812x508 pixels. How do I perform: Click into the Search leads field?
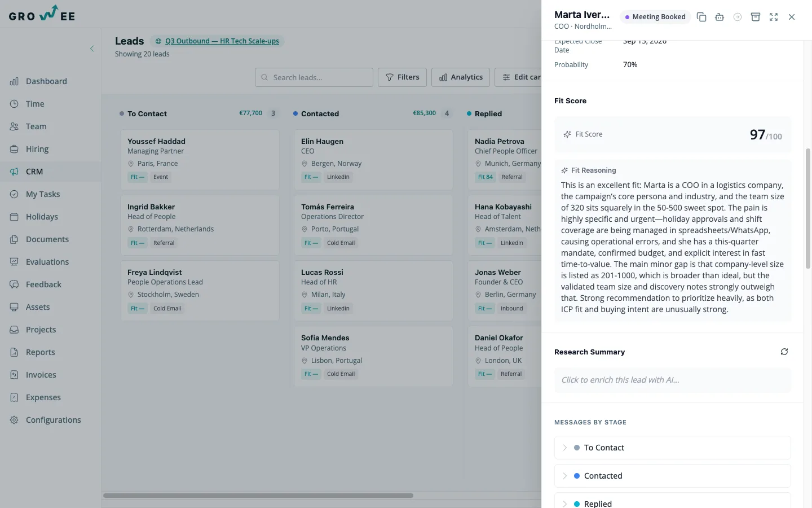click(x=314, y=77)
